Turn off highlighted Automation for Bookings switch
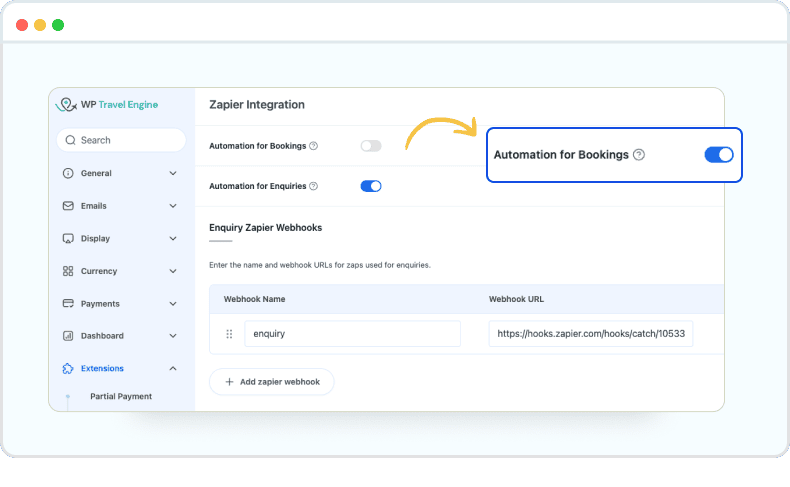Screen dimensions: 790x487 pyautogui.click(x=719, y=155)
